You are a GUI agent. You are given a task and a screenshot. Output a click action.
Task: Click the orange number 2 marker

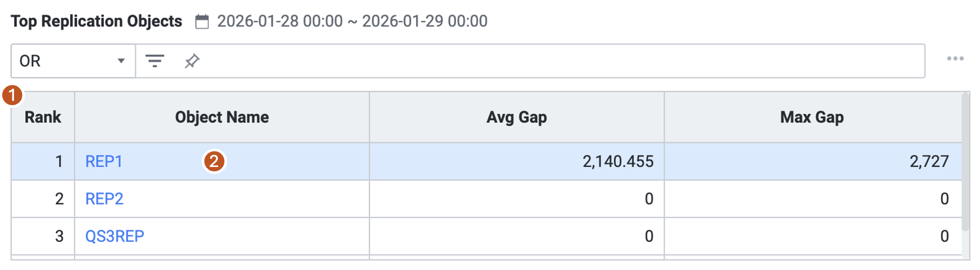[x=214, y=162]
